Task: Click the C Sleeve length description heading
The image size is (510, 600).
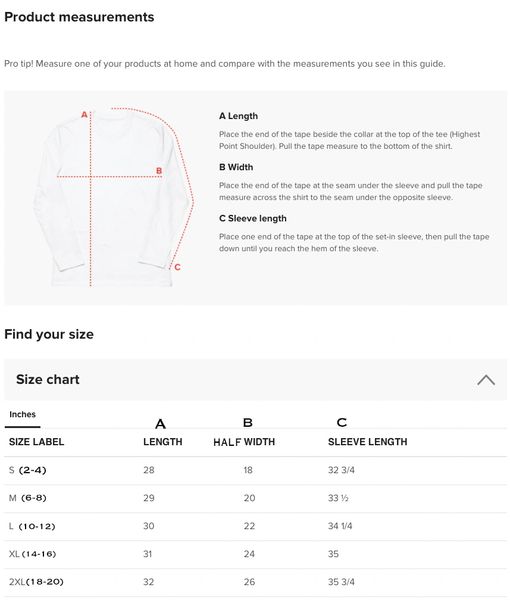Action: (253, 218)
